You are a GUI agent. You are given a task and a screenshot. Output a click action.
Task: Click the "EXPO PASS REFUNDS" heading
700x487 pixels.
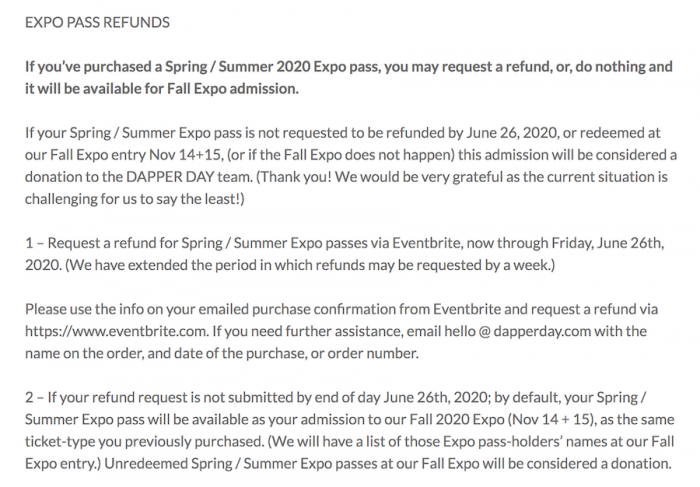coord(97,21)
